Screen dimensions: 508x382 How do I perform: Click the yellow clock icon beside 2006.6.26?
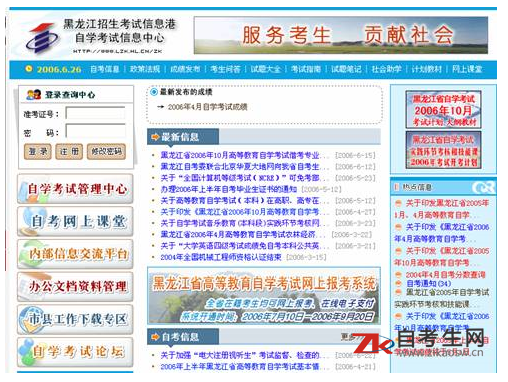tap(29, 69)
